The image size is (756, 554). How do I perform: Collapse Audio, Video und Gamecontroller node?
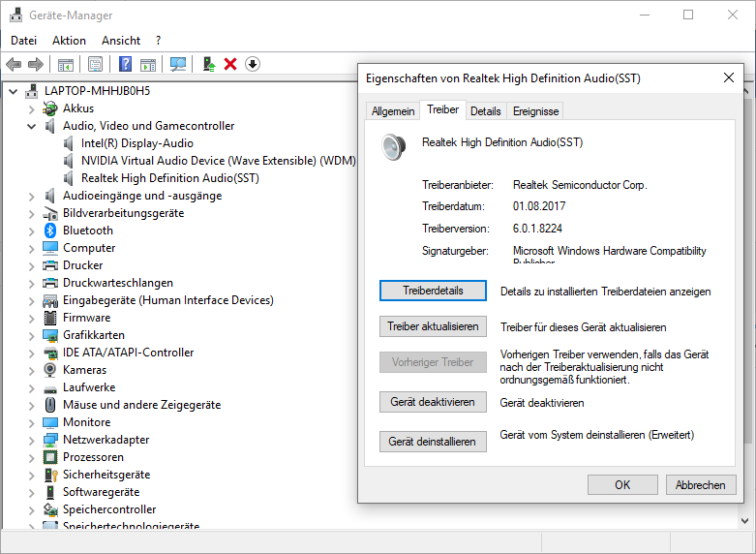[31, 126]
